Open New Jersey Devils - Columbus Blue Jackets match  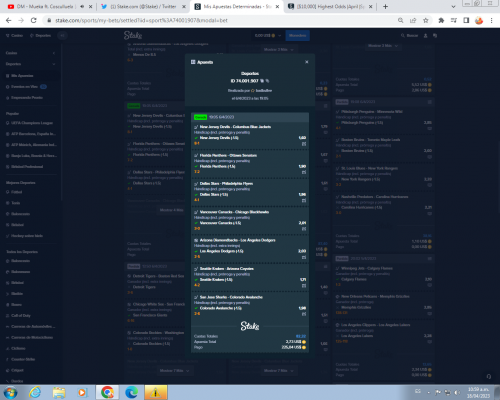[x=235, y=127]
